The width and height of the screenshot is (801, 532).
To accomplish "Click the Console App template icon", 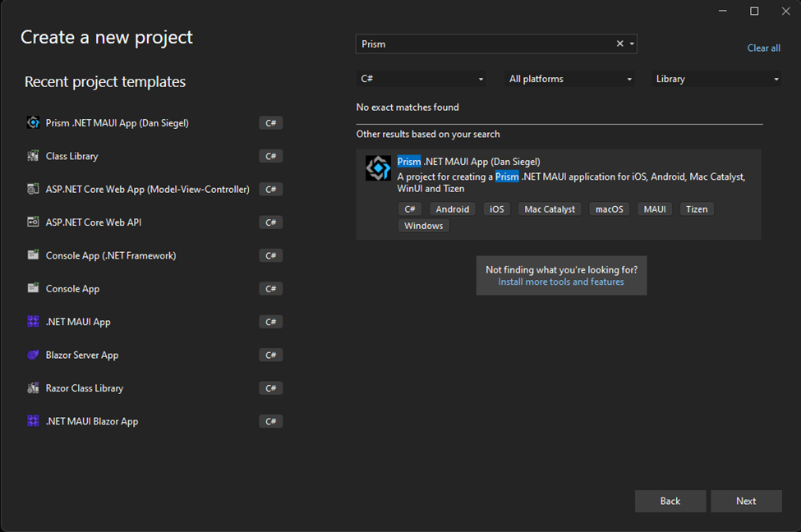I will coord(33,288).
